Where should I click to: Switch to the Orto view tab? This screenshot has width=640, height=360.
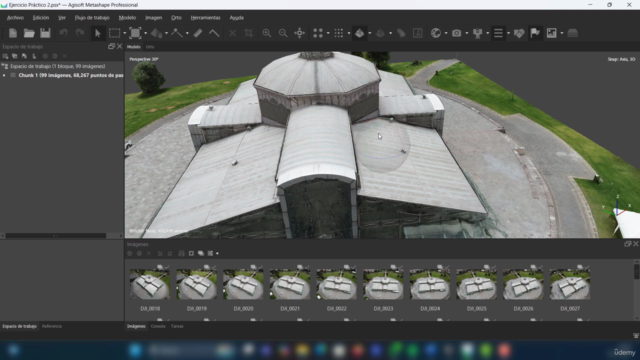(x=150, y=47)
